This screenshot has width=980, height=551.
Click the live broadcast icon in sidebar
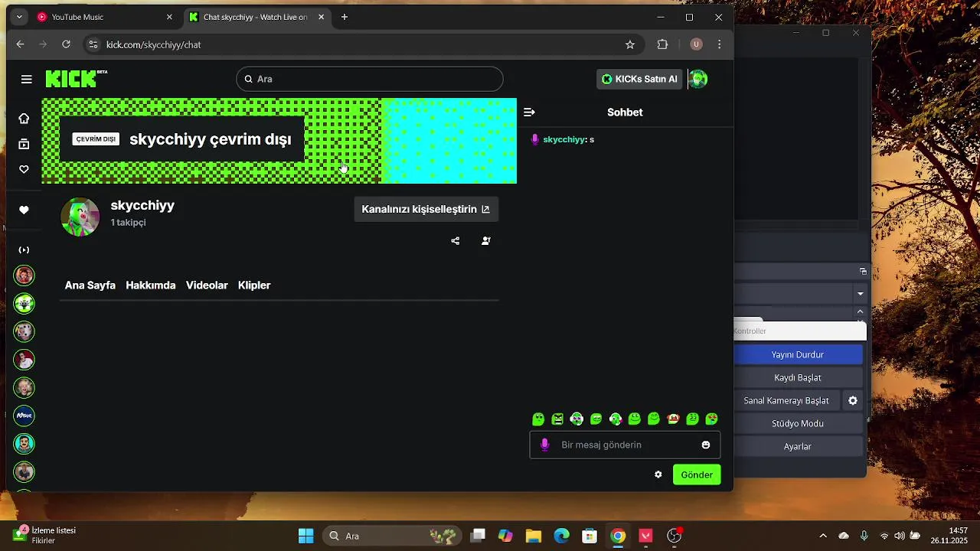pyautogui.click(x=24, y=250)
